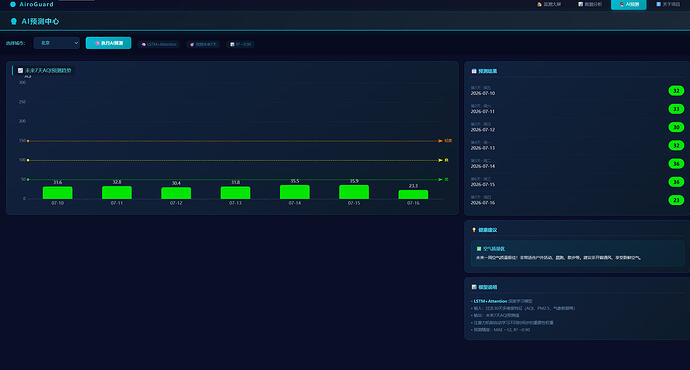Screen dimensions: 690x370
Task: Switch to the data analysis tab
Action: tap(590, 4)
